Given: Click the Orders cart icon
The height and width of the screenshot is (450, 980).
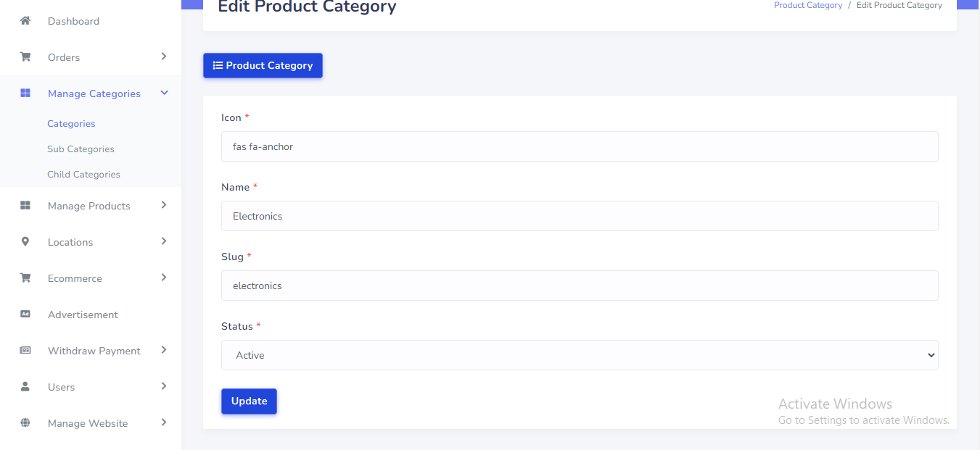Looking at the screenshot, I should coord(25,57).
